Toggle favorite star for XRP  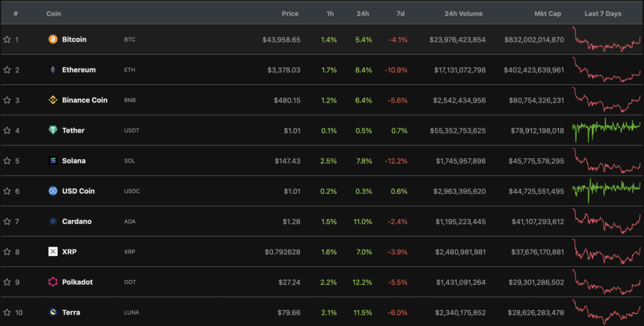point(7,252)
